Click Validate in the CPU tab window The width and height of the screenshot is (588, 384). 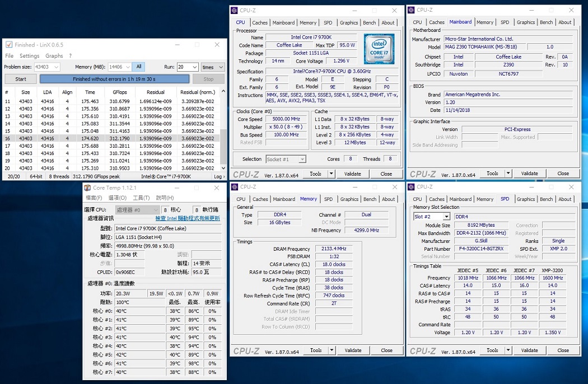pyautogui.click(x=352, y=174)
